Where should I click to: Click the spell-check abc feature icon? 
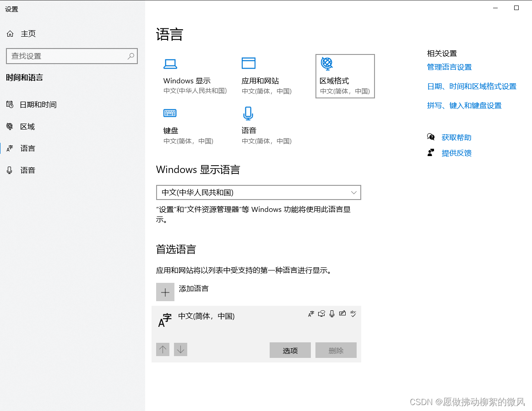tap(353, 314)
